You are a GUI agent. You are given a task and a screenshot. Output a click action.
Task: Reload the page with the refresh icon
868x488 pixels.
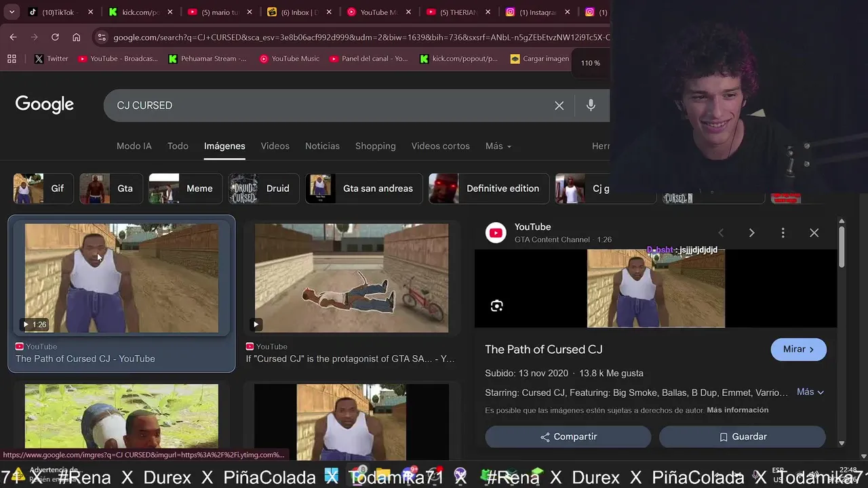(x=55, y=37)
